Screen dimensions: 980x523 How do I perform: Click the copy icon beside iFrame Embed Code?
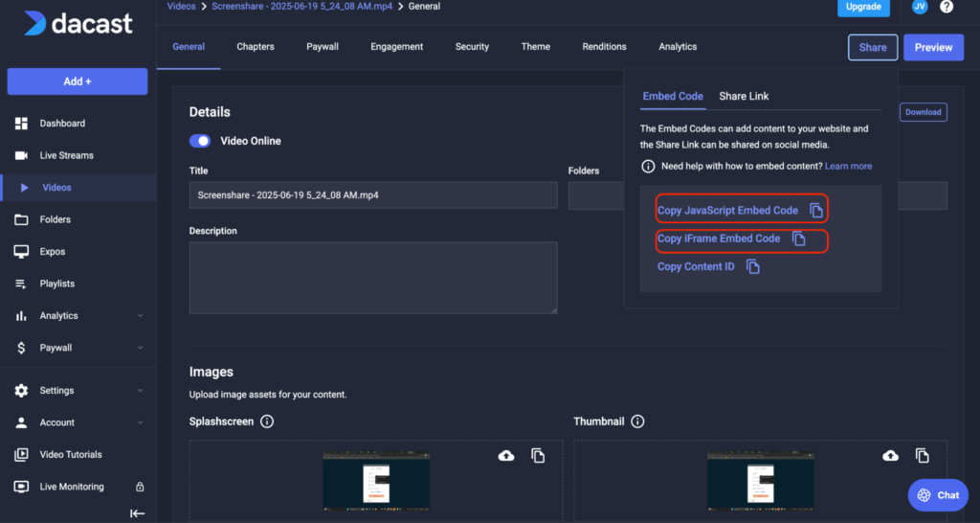click(x=798, y=239)
